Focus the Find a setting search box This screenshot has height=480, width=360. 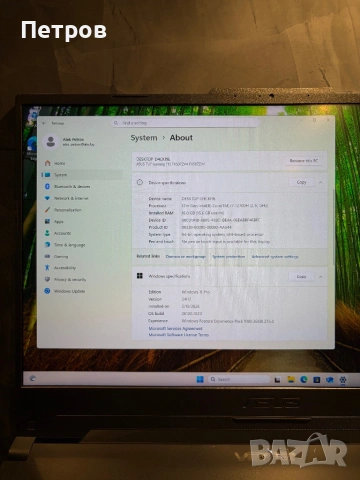tap(185, 123)
